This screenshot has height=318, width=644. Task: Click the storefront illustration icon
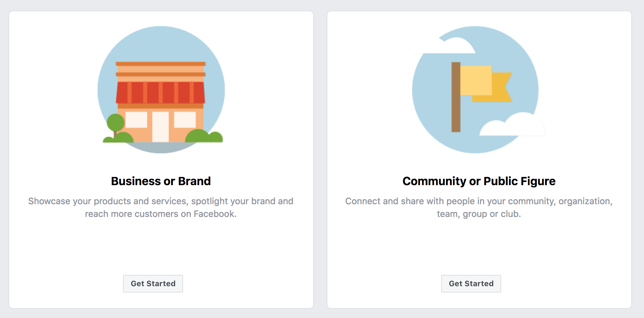pyautogui.click(x=161, y=90)
